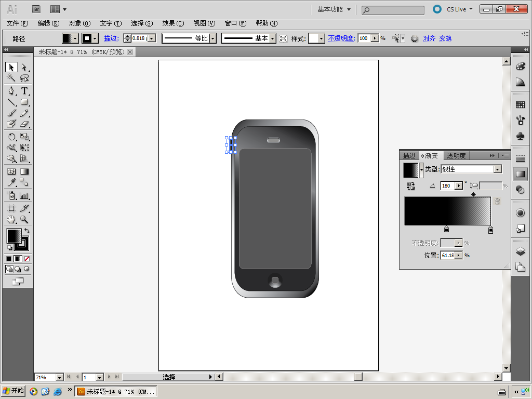The width and height of the screenshot is (532, 399).
Task: Click the 对齐 link in control bar
Action: coord(429,38)
